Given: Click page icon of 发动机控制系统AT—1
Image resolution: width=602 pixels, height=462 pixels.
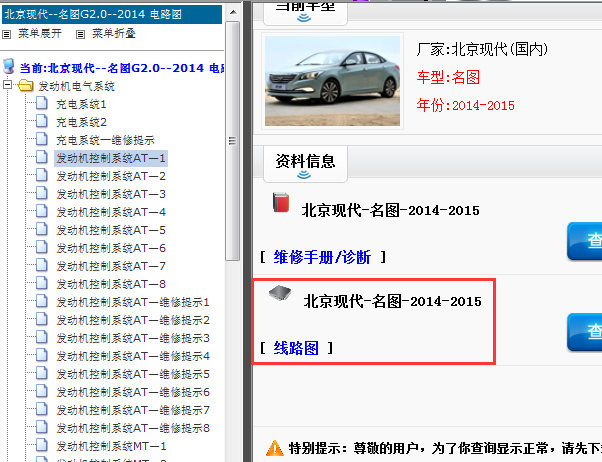Looking at the screenshot, I should [x=41, y=157].
